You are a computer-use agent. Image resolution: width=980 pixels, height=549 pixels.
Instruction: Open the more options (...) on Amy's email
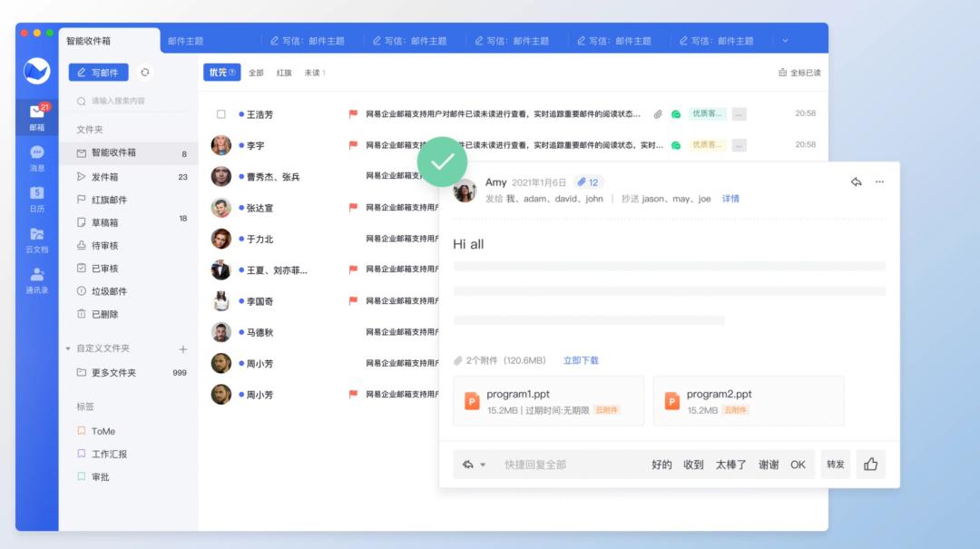(x=877, y=182)
